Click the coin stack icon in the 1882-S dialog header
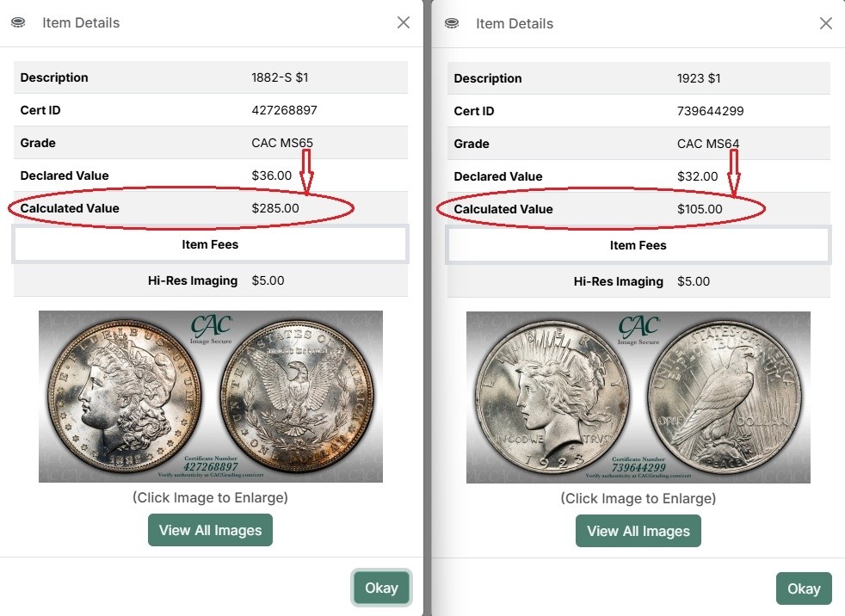845x616 pixels. 18,23
